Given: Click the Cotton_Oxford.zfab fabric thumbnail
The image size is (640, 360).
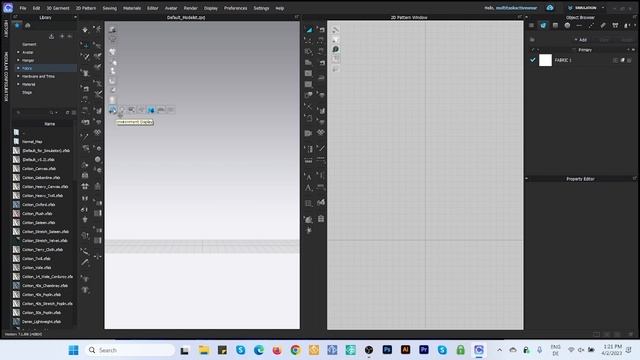Looking at the screenshot, I should point(16,204).
